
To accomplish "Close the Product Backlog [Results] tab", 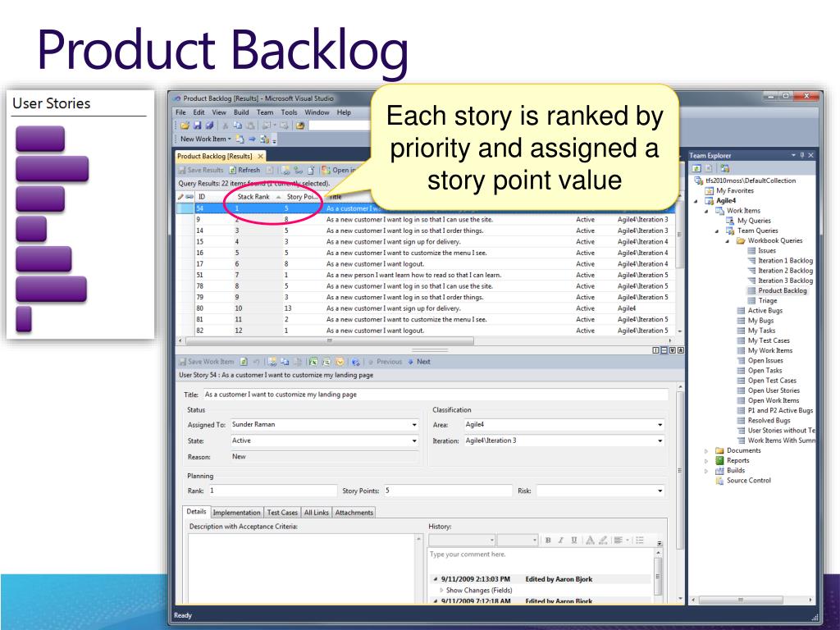I will point(260,157).
